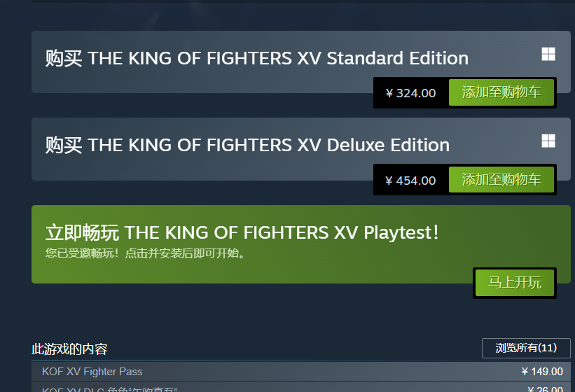Click the ¥ 324.00 price label
The image size is (575, 392).
click(410, 93)
